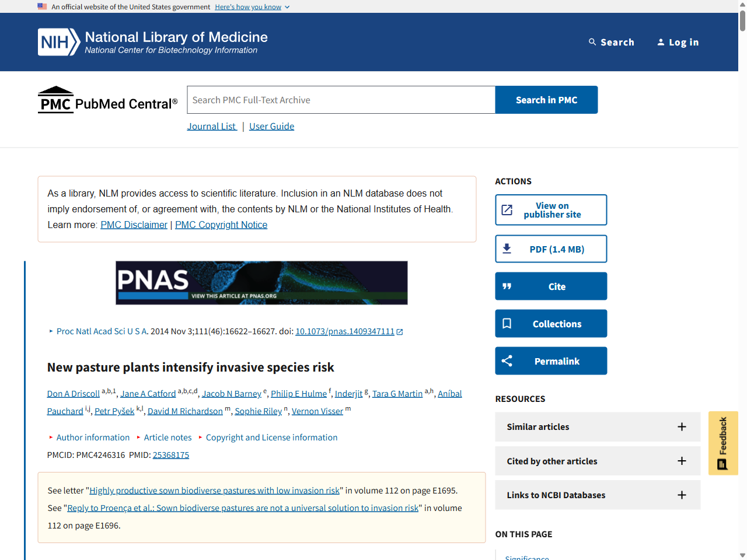Viewport: 747px width, 560px height.
Task: Select the PMC PubMed Central logo
Action: point(107,99)
